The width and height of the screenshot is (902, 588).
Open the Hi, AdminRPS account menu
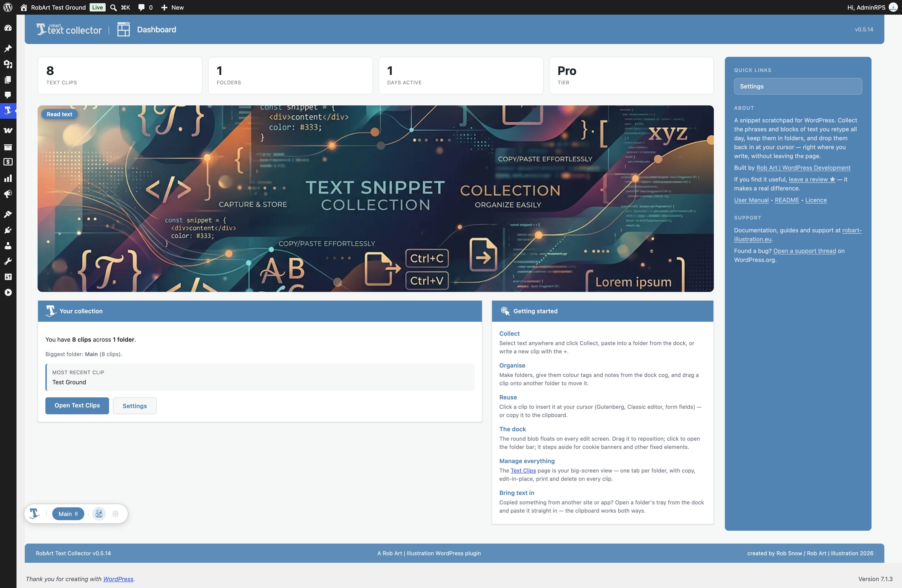click(x=872, y=7)
